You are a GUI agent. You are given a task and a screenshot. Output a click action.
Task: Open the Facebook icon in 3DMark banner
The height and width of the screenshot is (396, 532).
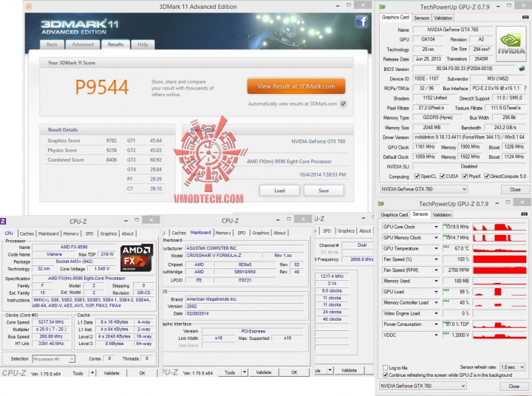tap(362, 21)
